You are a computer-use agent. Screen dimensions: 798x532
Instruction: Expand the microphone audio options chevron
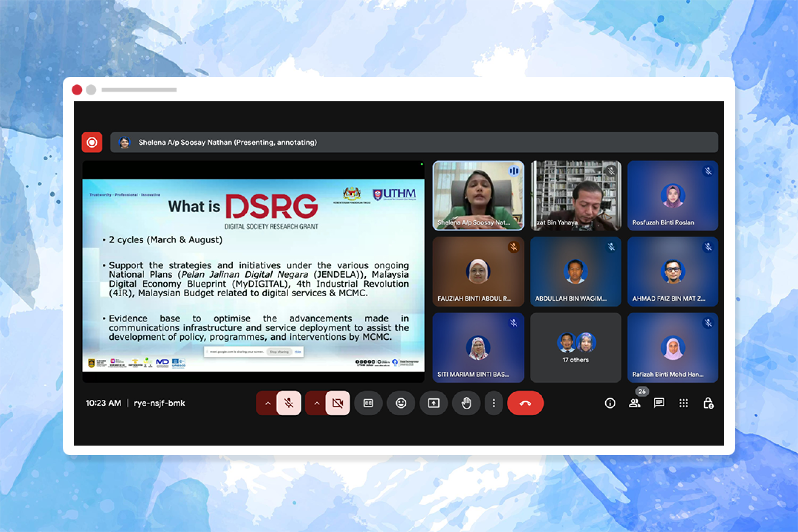(268, 403)
